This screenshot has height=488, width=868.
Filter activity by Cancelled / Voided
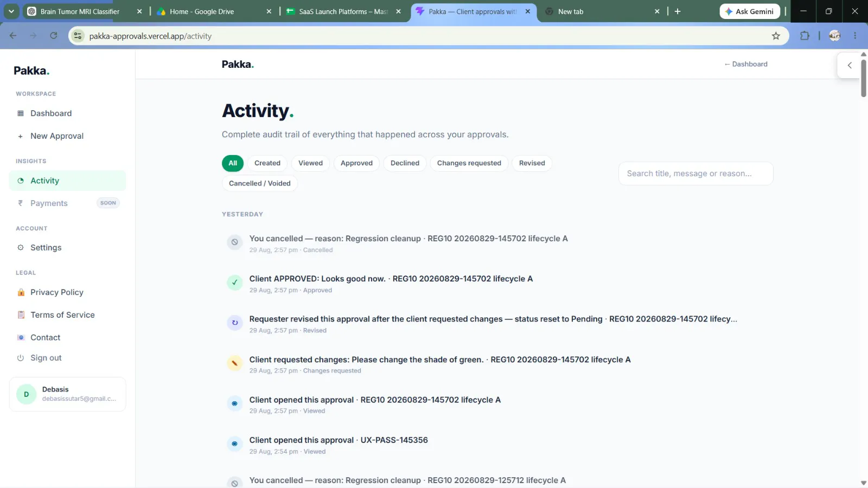(x=260, y=183)
